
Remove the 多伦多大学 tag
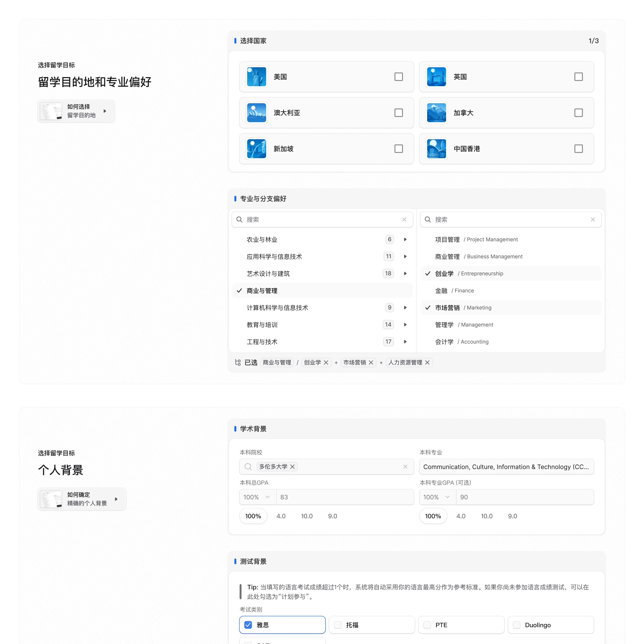(292, 467)
